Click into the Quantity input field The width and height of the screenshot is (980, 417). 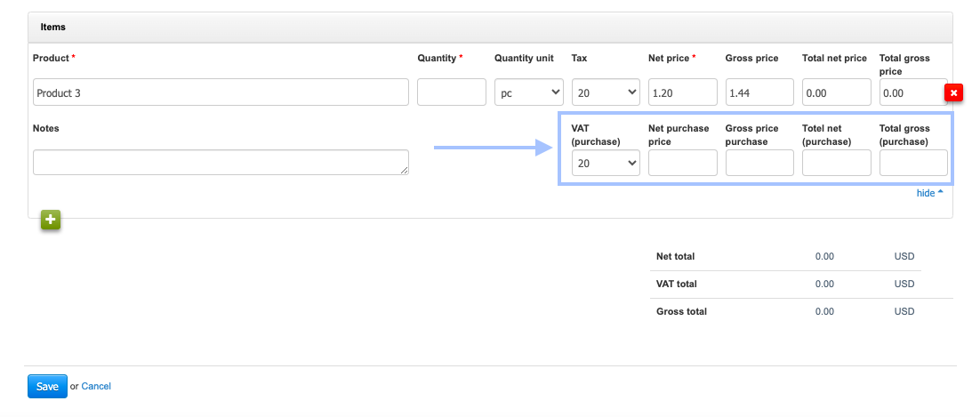pos(451,92)
